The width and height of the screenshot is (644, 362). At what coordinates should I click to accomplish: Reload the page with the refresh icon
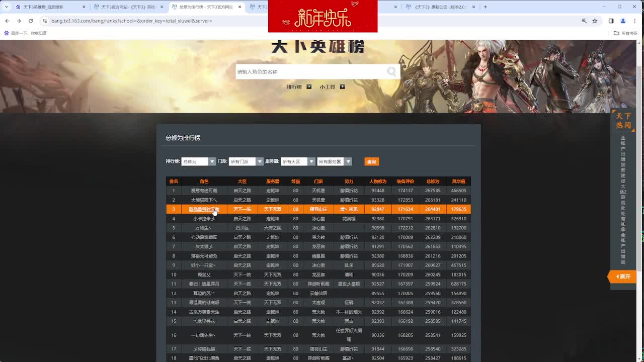click(31, 21)
